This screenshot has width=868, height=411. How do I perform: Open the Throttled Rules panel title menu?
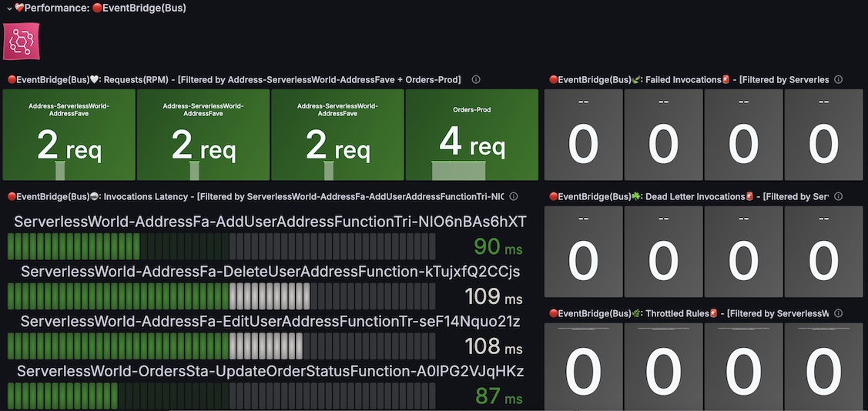tap(689, 313)
